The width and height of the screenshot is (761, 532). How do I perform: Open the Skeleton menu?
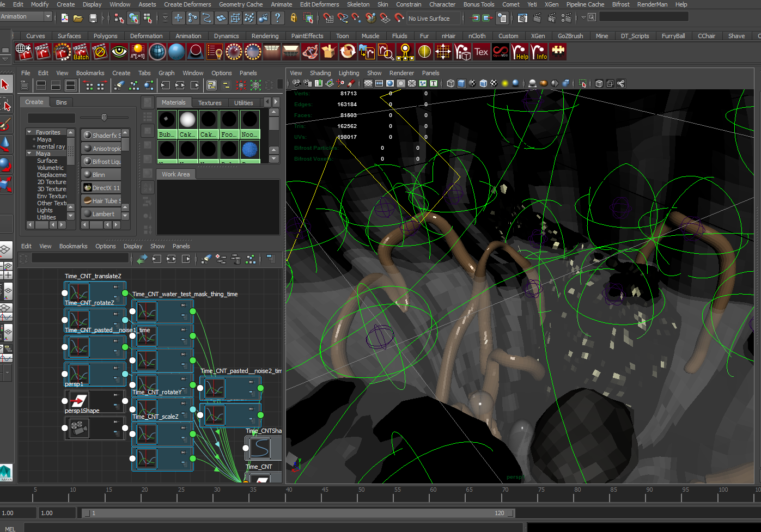coord(358,4)
